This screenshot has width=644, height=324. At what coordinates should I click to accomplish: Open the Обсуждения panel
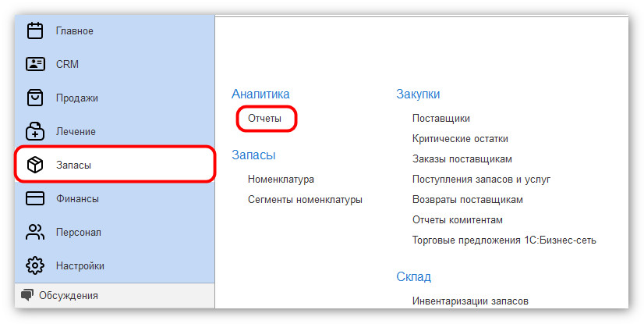(115, 295)
